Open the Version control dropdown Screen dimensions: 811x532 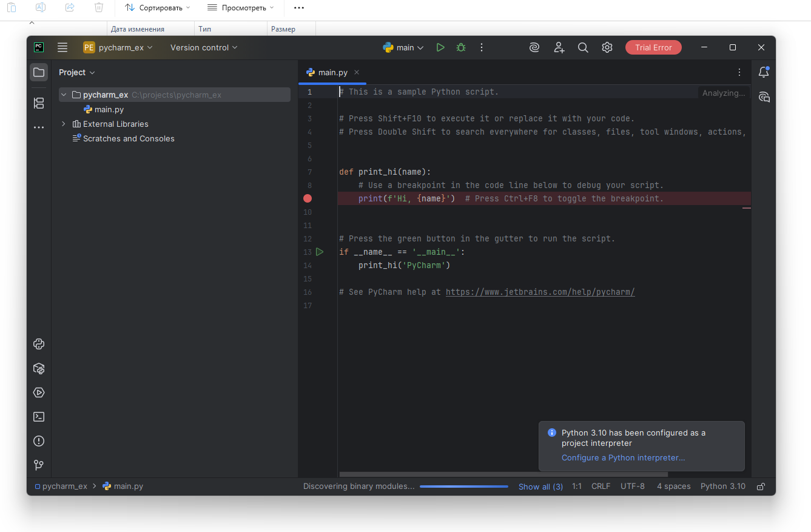[204, 47]
